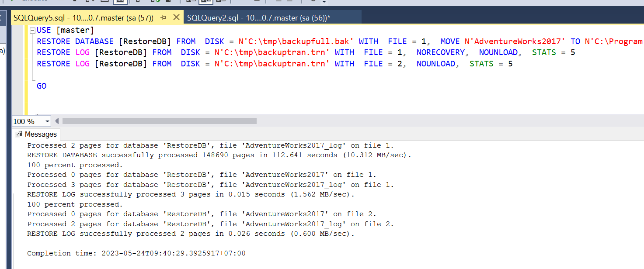
Task: Click the 'RESTORE DATABASE' keywords in the editor
Action: click(x=75, y=41)
